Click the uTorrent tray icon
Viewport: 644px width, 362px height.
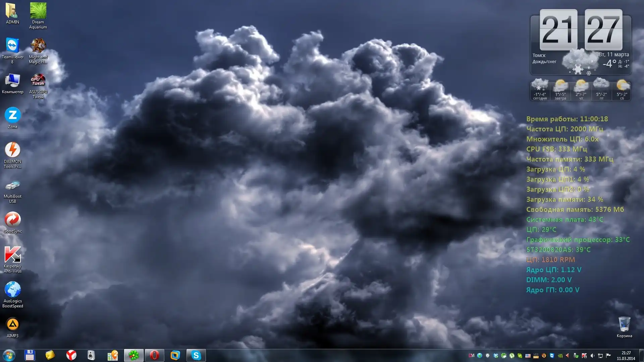[512, 356]
